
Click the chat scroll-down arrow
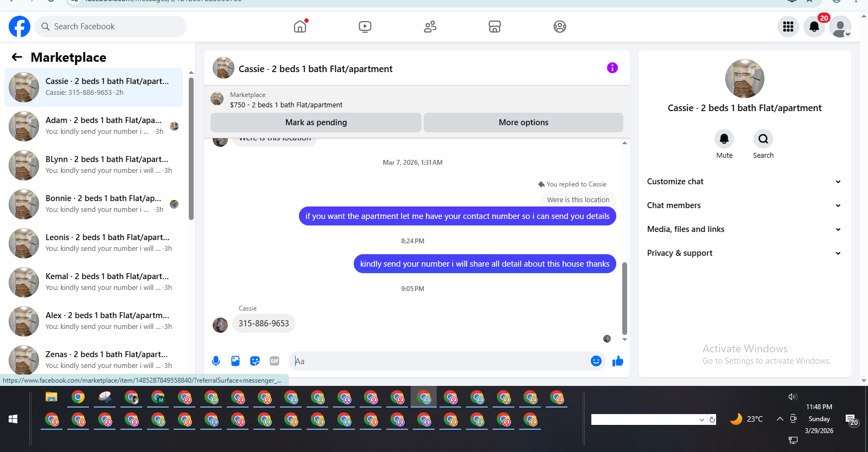pyautogui.click(x=624, y=340)
